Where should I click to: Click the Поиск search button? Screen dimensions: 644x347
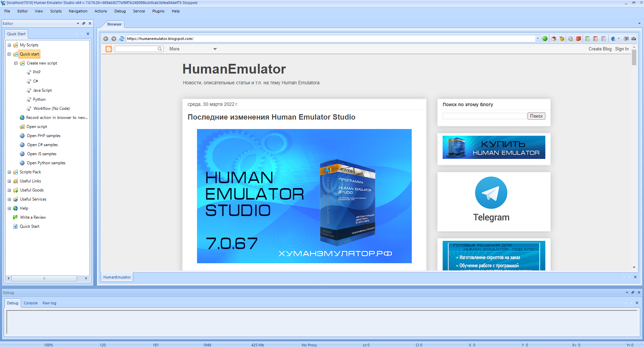pos(536,116)
